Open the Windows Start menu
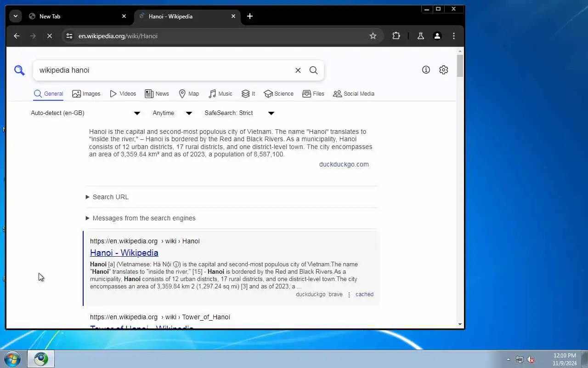588x368 pixels. point(12,359)
